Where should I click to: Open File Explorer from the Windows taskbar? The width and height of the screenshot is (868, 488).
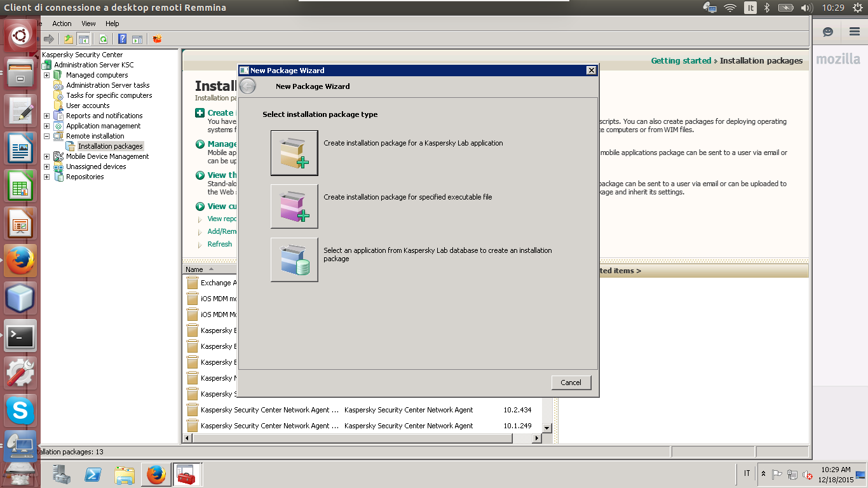(125, 475)
